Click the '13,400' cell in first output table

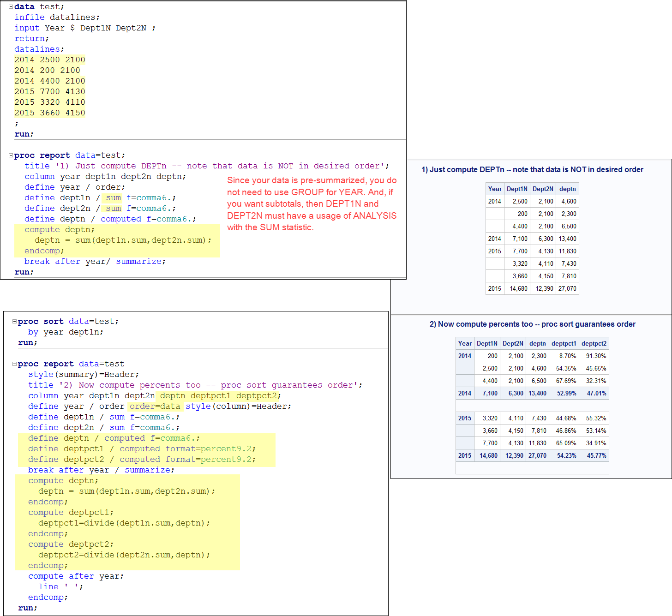[567, 239]
